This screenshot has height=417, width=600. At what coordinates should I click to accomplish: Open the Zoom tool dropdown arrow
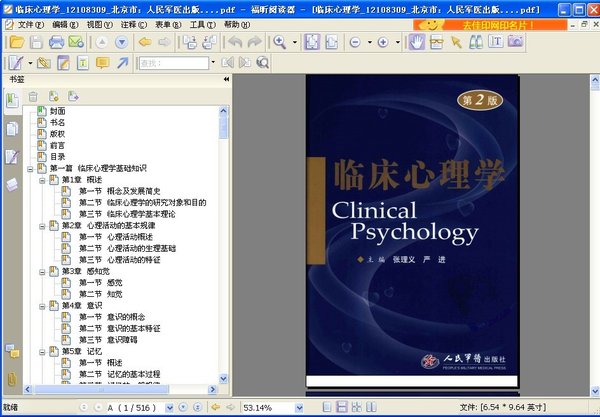coord(295,42)
